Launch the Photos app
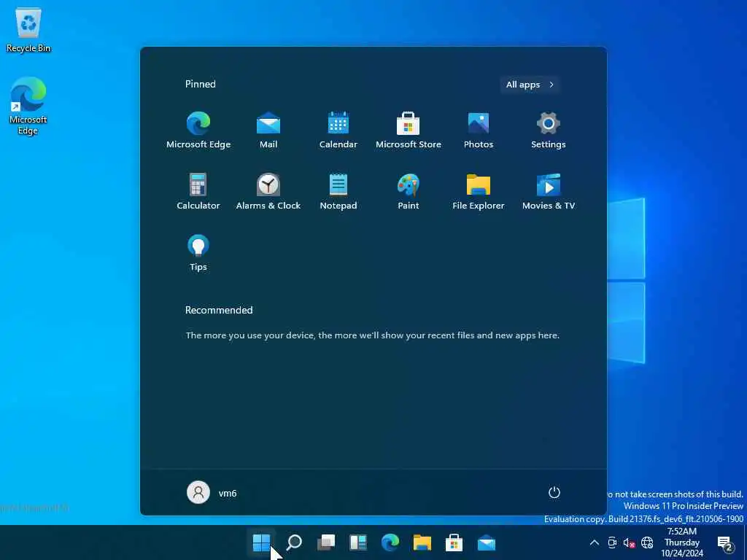The height and width of the screenshot is (560, 747). [x=479, y=130]
